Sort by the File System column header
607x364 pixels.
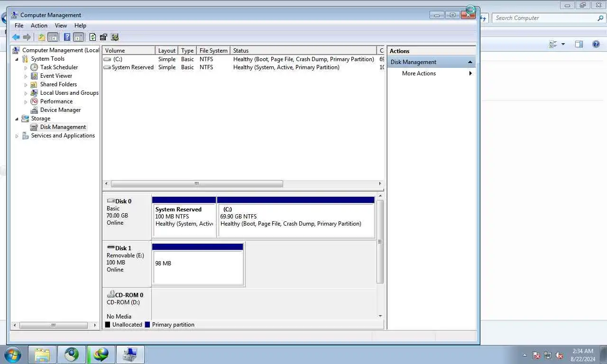[x=213, y=51]
